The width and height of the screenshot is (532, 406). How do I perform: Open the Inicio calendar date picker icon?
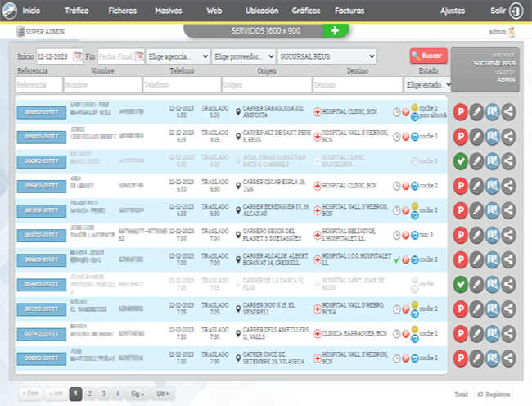coord(78,56)
